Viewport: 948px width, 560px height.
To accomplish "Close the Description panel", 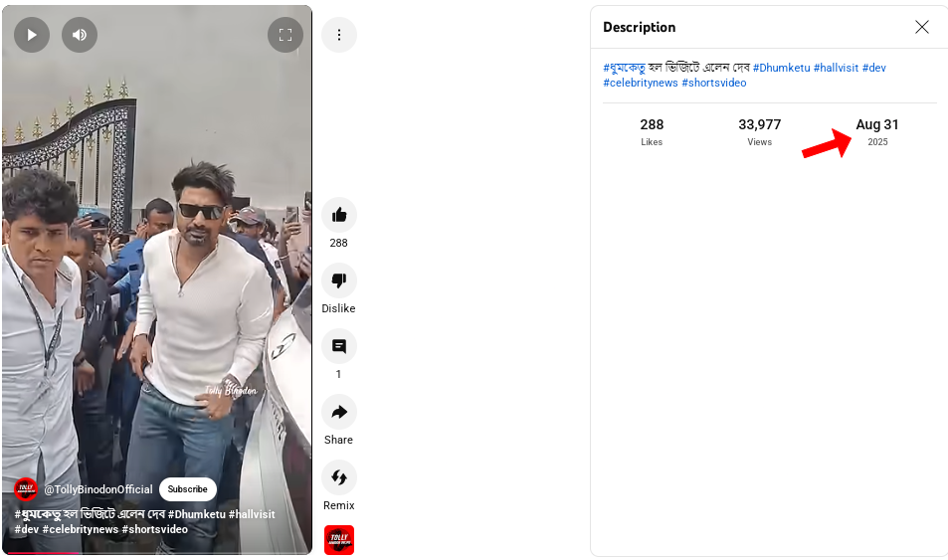I will pos(922,27).
